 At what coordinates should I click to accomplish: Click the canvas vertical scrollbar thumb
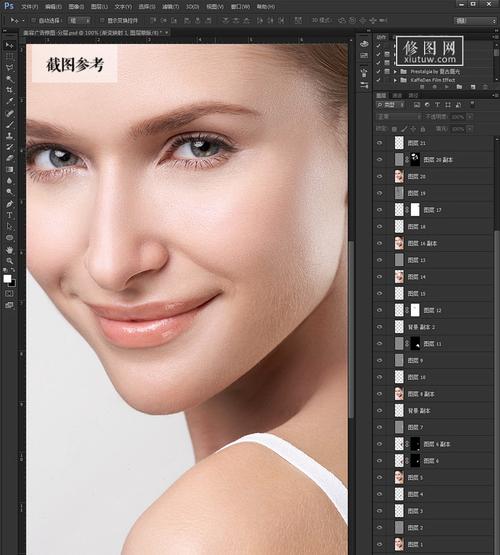pos(351,329)
